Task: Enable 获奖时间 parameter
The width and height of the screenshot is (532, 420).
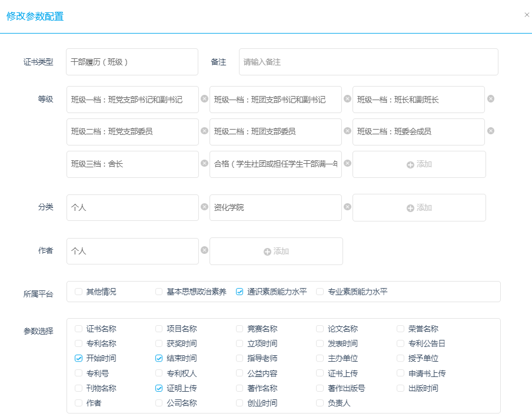Action: 159,343
